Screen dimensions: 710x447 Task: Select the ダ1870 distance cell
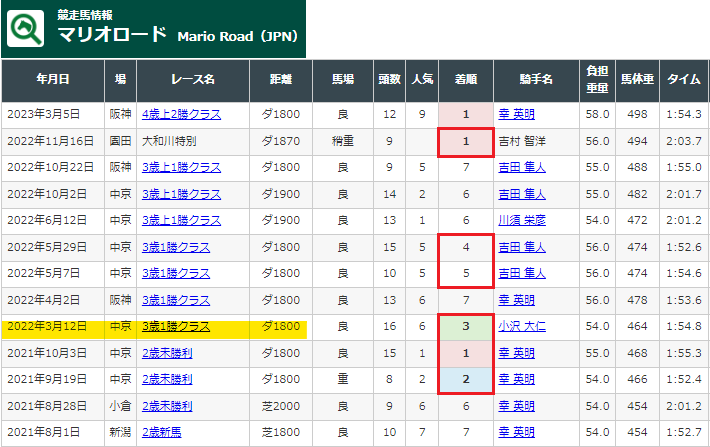coord(281,141)
